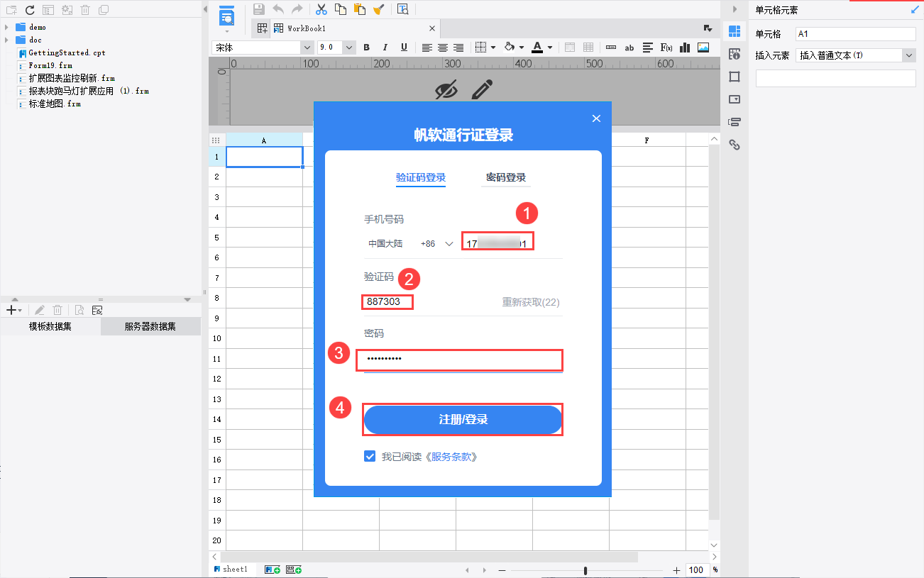
Task: Click the Copy icon in the top toolbar
Action: point(341,9)
